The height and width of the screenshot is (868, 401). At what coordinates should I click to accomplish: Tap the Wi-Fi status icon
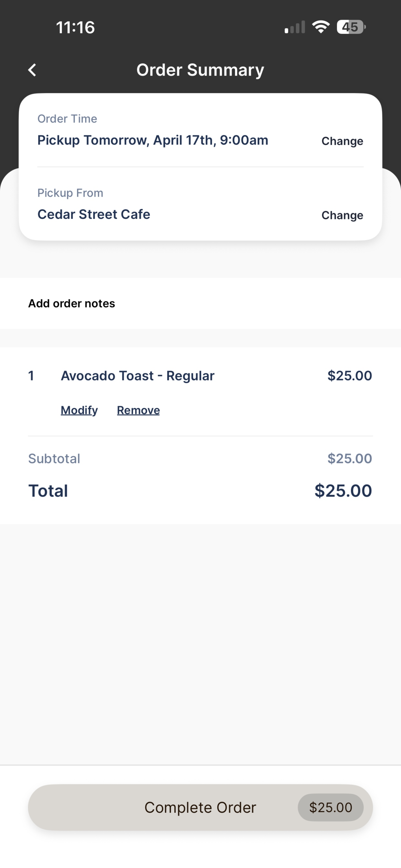(x=321, y=26)
